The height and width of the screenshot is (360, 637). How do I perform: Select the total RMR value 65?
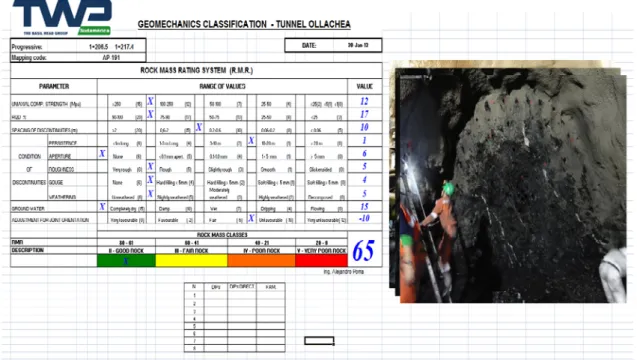tap(363, 251)
